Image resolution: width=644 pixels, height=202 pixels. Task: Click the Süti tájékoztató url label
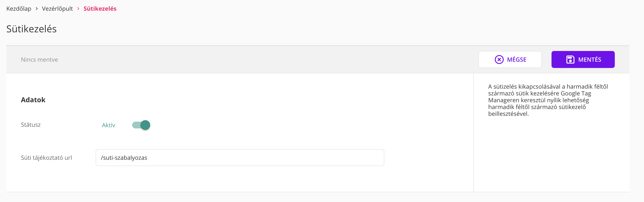[x=46, y=158]
